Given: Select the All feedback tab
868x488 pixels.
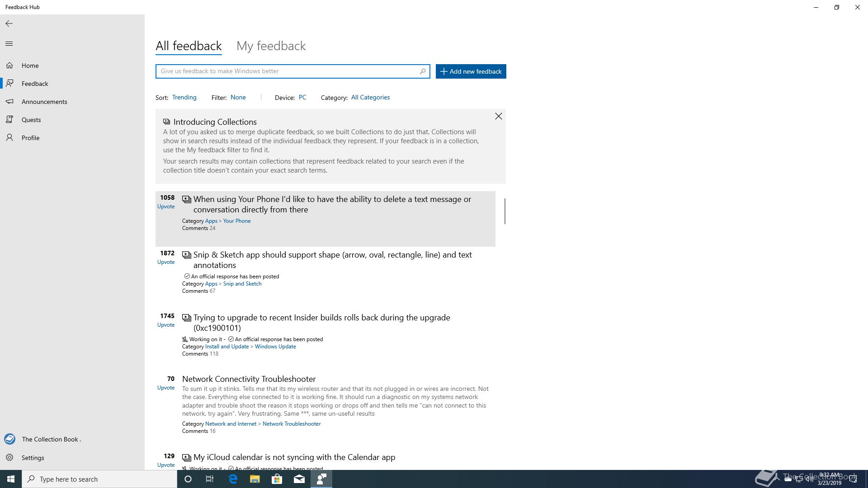Looking at the screenshot, I should pos(189,46).
